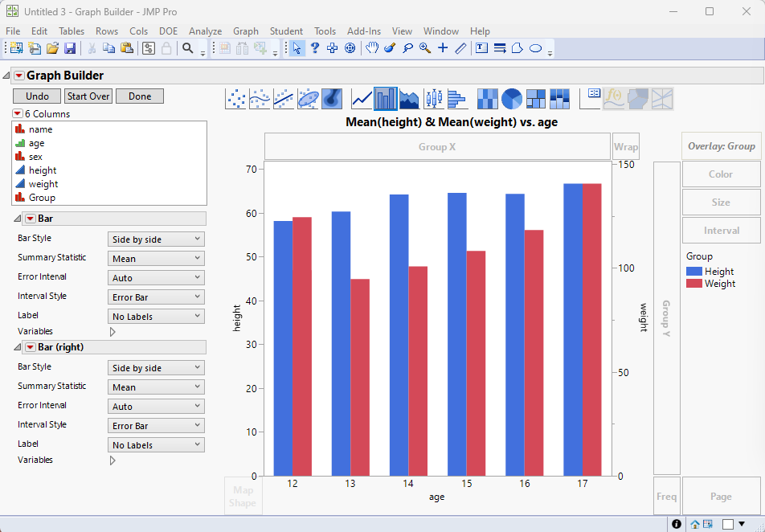This screenshot has width=765, height=532.
Task: Activate the Lasso tool in the toolbar
Action: [409, 47]
